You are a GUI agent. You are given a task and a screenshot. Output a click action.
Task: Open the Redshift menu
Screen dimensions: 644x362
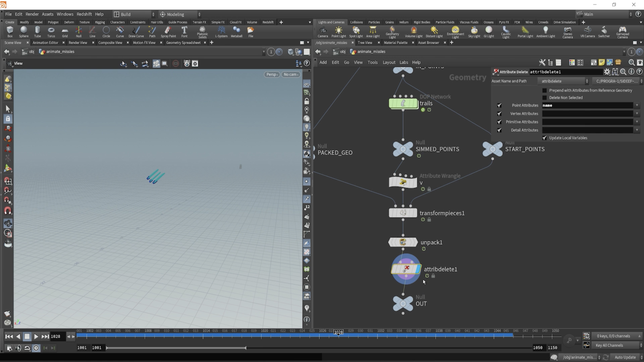tap(84, 14)
